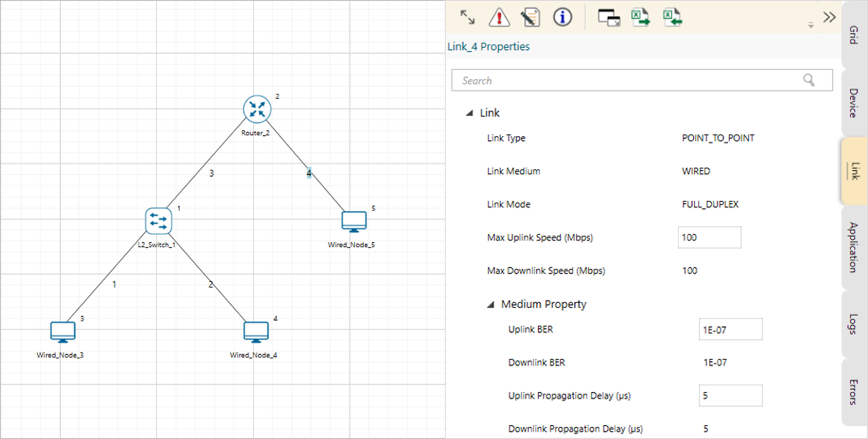The image size is (868, 439).
Task: Click the document with pen icon
Action: pyautogui.click(x=530, y=17)
